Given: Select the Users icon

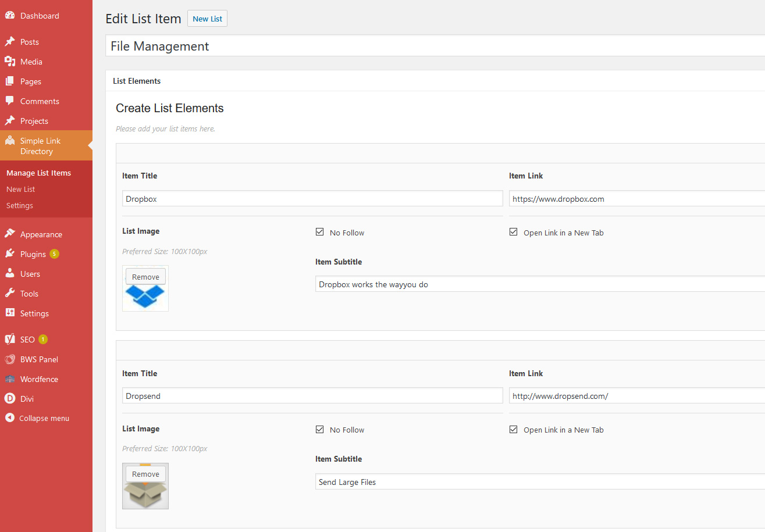Looking at the screenshot, I should click(10, 273).
